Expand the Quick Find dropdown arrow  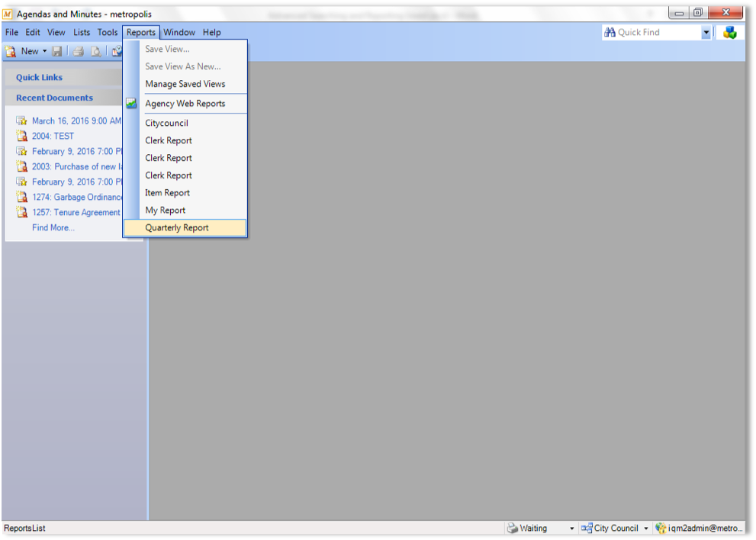706,32
